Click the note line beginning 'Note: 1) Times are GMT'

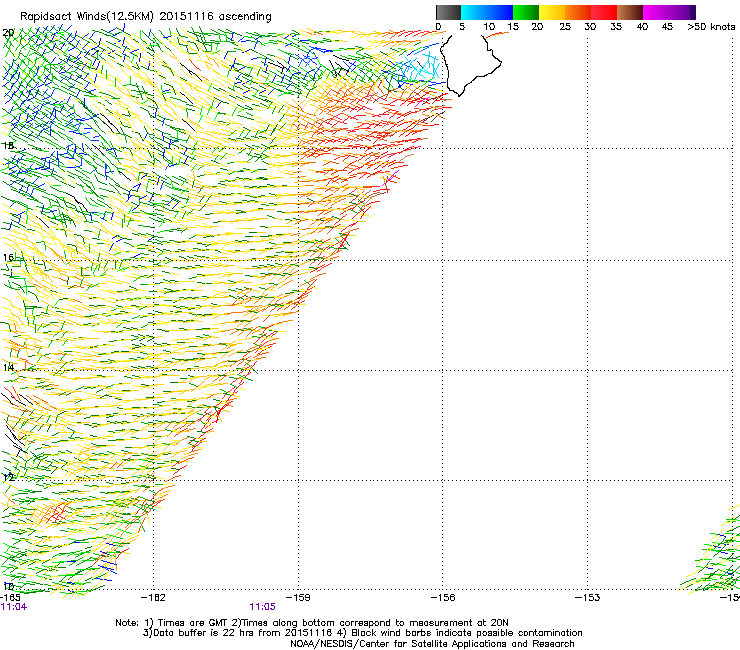(x=311, y=623)
